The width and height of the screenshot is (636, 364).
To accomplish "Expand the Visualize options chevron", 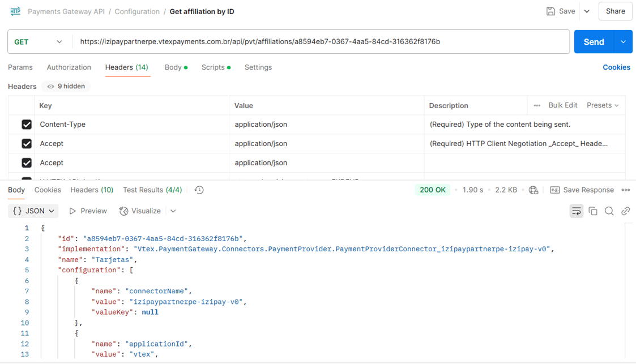I will pyautogui.click(x=173, y=211).
